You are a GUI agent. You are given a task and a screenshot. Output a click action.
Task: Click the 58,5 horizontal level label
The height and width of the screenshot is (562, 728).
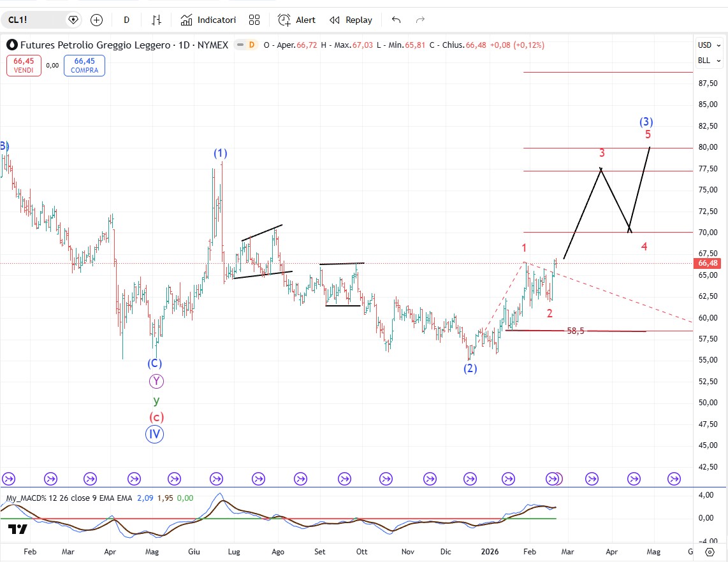pos(575,331)
